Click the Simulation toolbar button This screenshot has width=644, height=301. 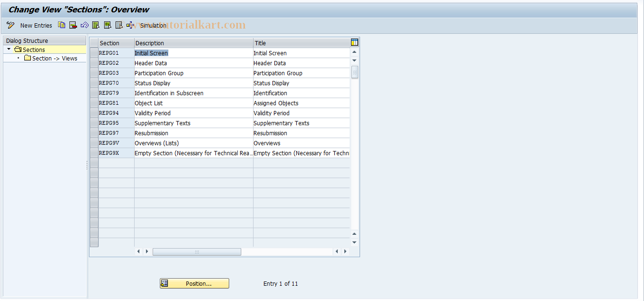tap(147, 25)
